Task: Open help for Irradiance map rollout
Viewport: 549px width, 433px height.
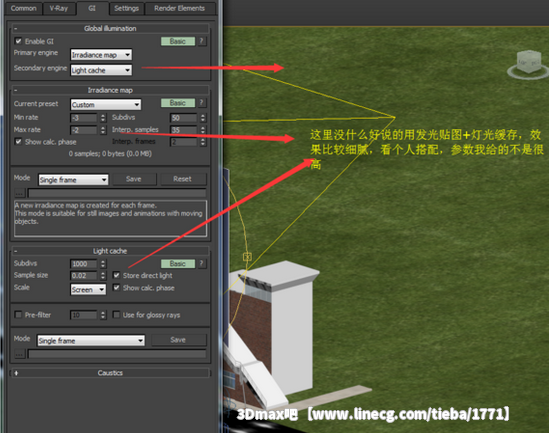Action: [x=201, y=103]
